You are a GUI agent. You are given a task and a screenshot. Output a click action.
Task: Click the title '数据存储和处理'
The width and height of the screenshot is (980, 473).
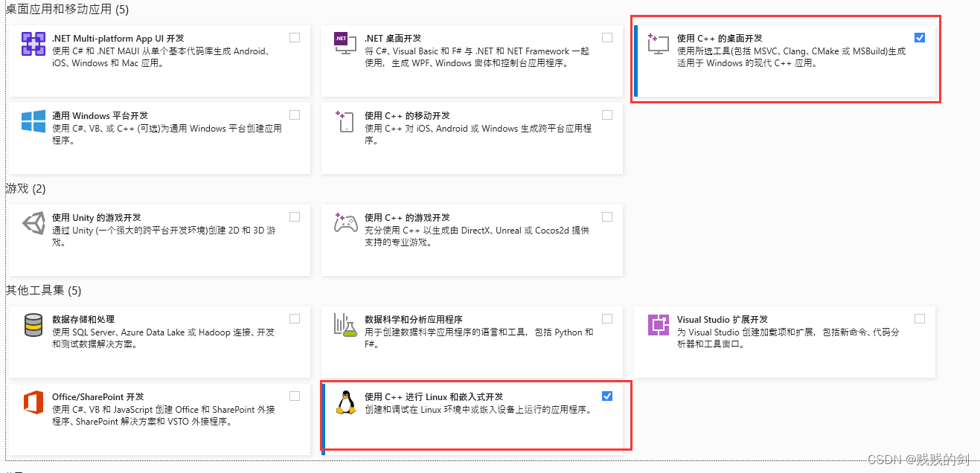(83, 320)
